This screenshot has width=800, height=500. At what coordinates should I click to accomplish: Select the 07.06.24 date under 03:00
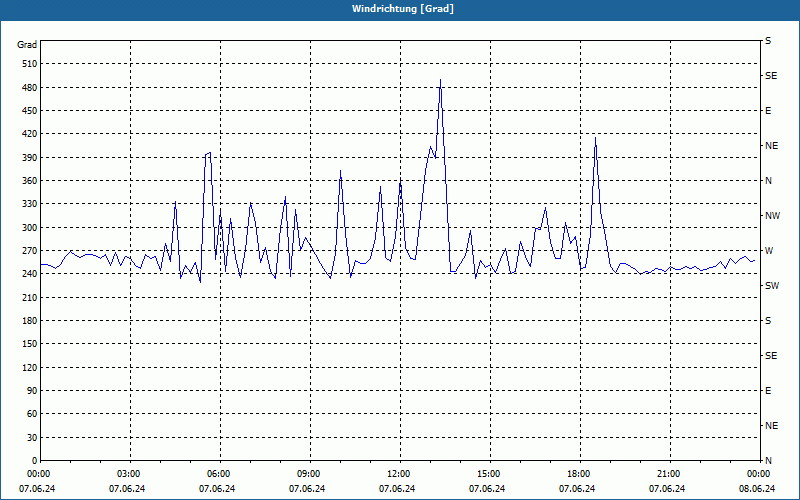click(x=127, y=489)
